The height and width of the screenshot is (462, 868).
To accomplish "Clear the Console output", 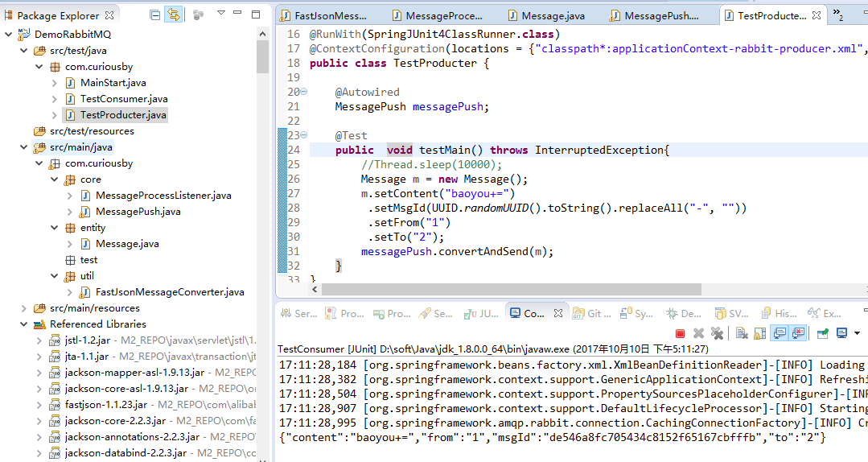I will point(742,333).
